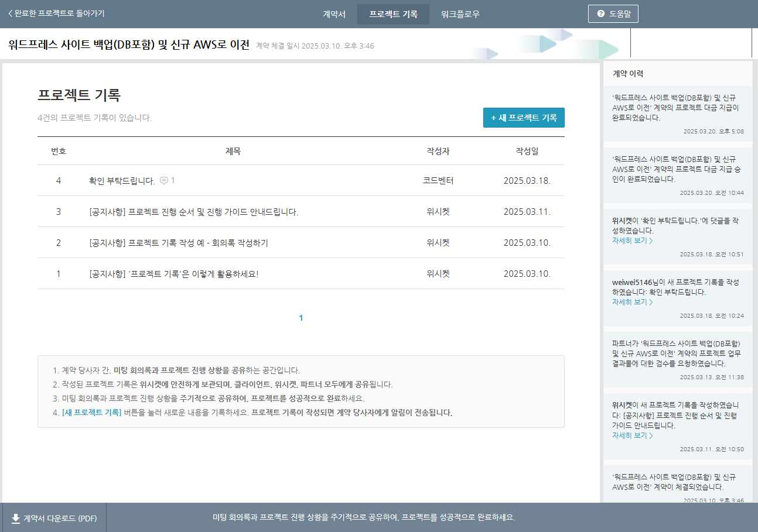Expand 자세히 보기 under 위시켓 comment history entry
Screen dimensions: 758x532
(632, 241)
